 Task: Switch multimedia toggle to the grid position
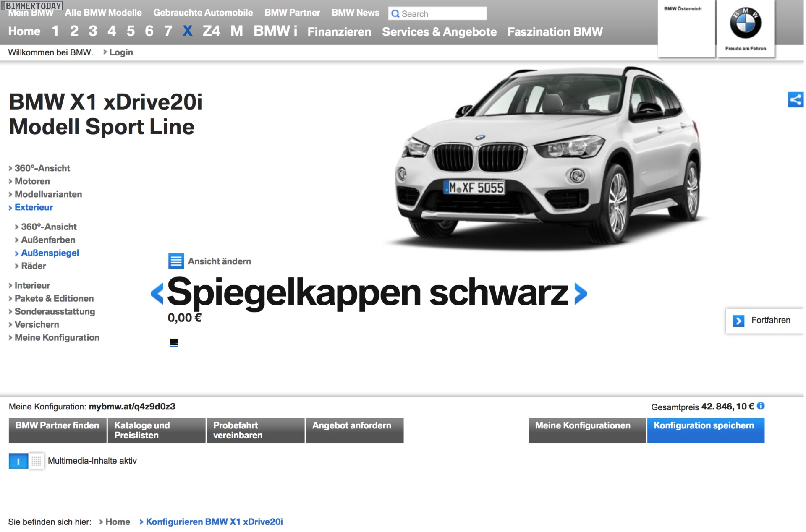[x=37, y=461]
